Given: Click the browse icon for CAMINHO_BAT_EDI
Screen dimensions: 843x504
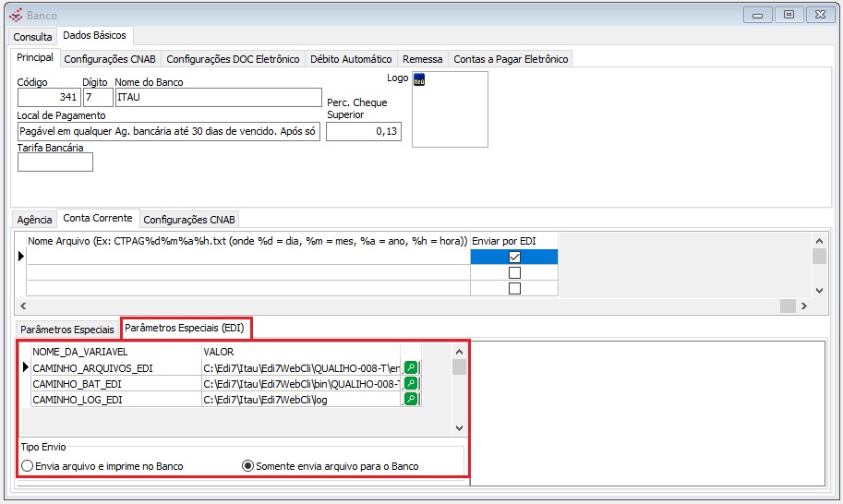Looking at the screenshot, I should click(411, 383).
